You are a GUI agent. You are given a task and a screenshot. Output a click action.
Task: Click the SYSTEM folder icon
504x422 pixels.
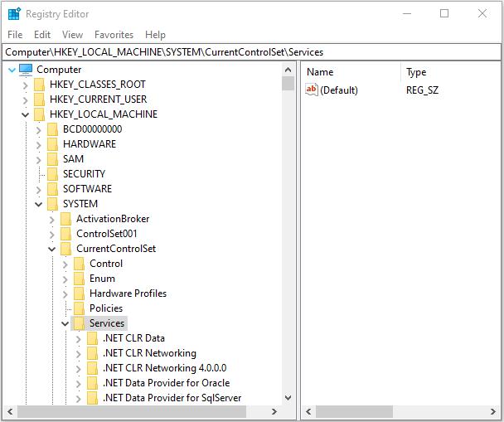point(52,204)
